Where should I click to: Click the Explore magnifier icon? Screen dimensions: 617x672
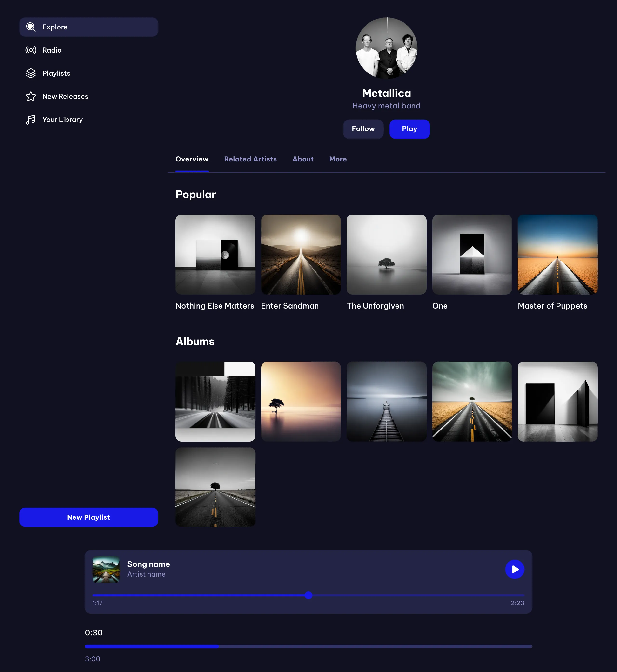point(31,27)
